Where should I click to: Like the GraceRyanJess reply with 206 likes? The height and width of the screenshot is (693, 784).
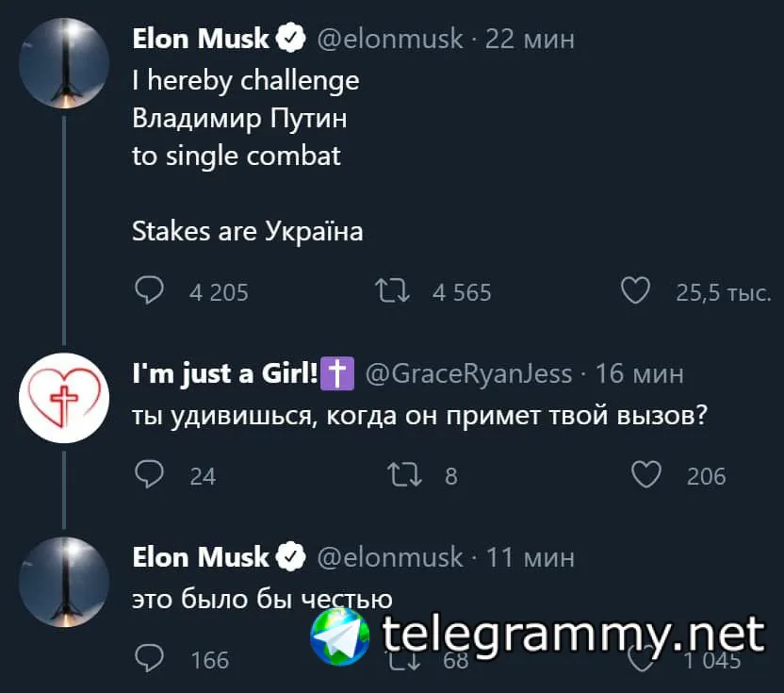645,474
